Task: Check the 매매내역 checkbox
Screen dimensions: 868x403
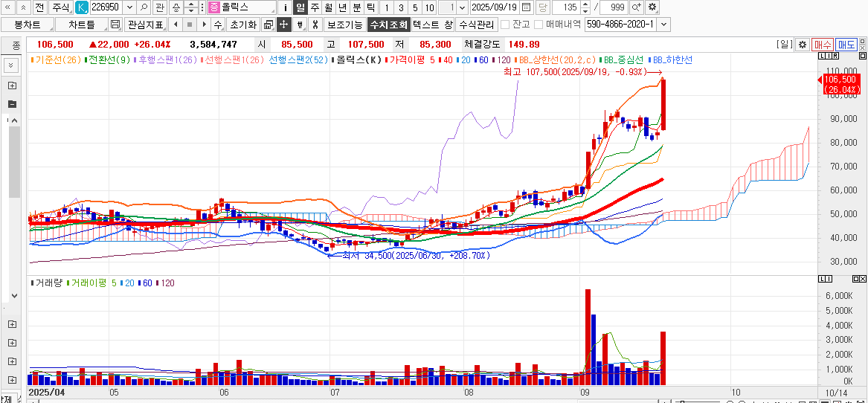Action: pyautogui.click(x=539, y=25)
